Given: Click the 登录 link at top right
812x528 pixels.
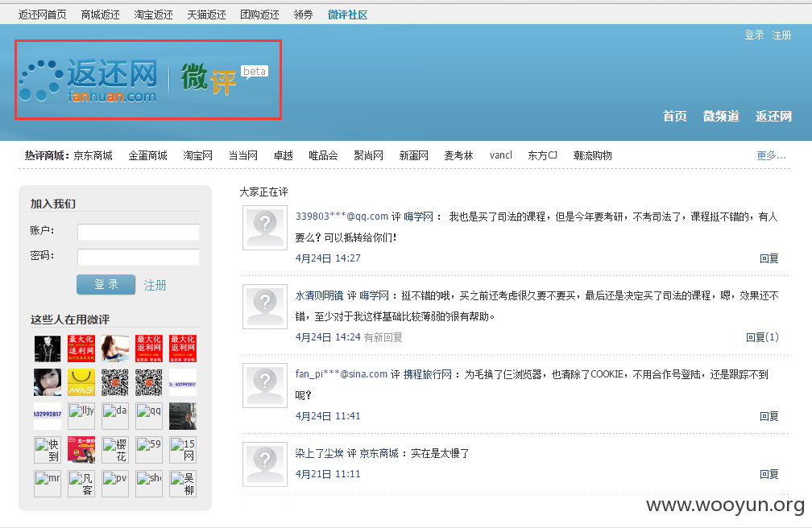Looking at the screenshot, I should (754, 35).
